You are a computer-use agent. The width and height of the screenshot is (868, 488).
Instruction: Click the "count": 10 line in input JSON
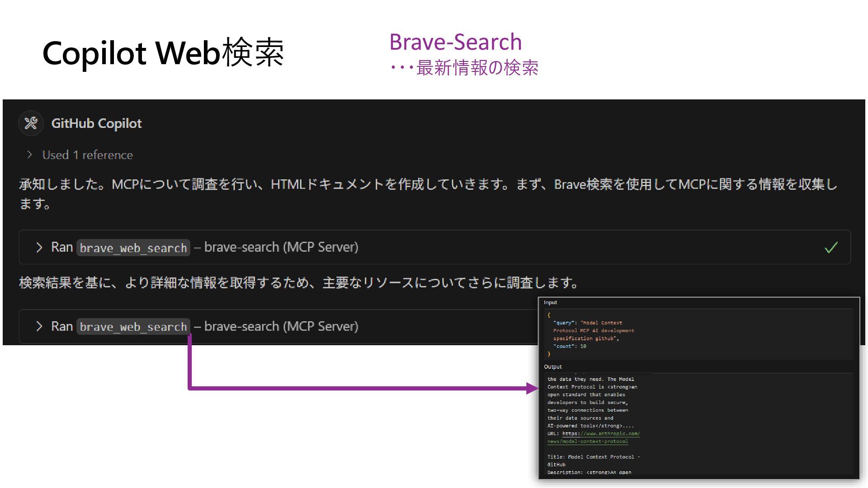click(x=570, y=346)
